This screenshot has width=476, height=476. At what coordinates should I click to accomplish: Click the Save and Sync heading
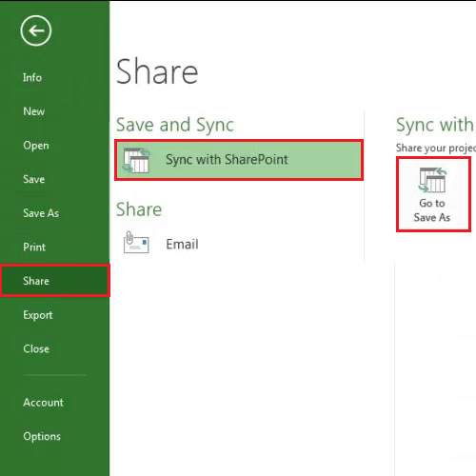(x=175, y=125)
